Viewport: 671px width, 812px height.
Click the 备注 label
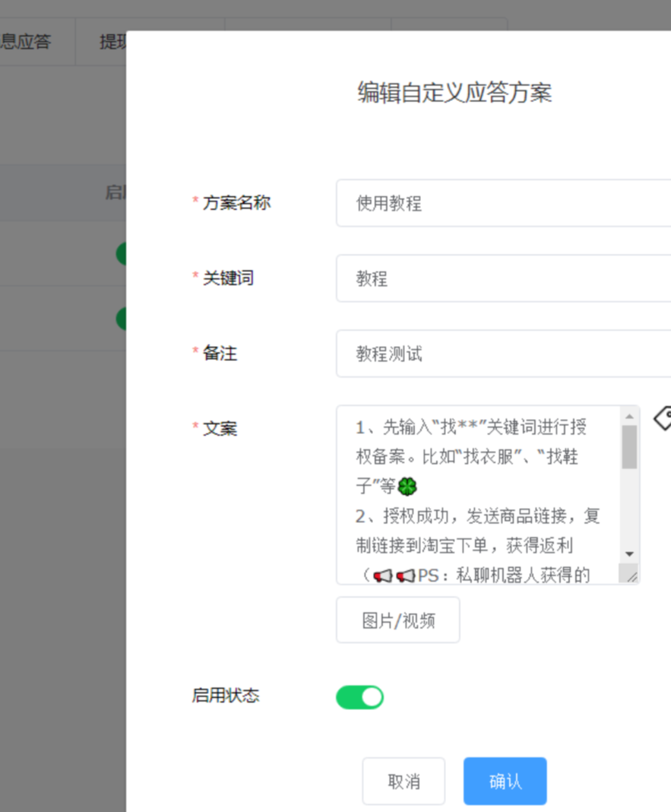pyautogui.click(x=220, y=354)
